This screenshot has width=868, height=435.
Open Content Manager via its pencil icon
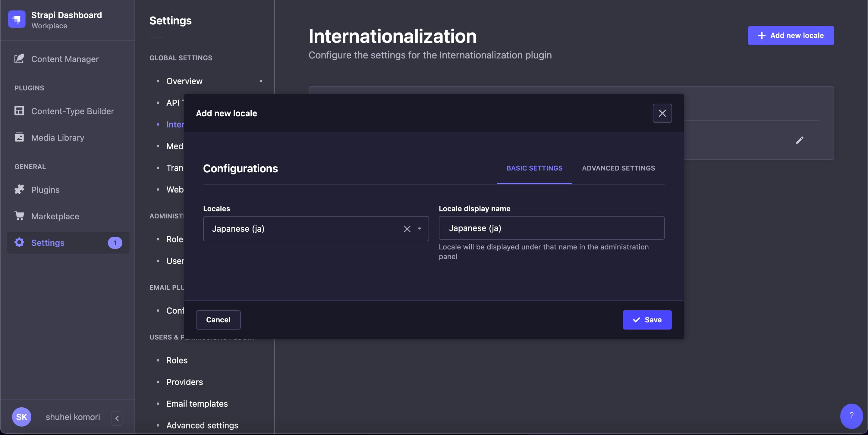tap(19, 58)
